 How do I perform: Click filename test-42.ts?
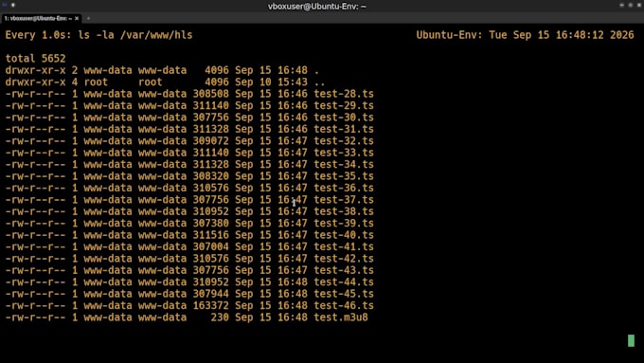click(x=344, y=259)
